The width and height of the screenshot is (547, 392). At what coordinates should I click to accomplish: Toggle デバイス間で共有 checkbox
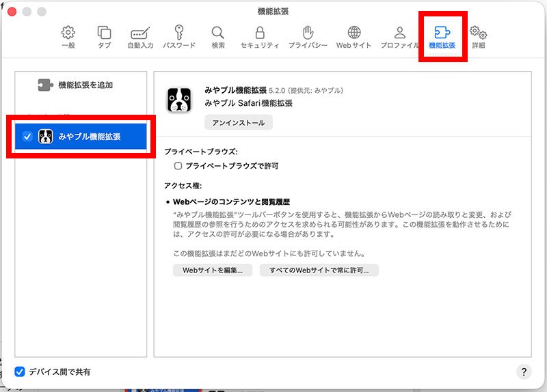pos(20,372)
